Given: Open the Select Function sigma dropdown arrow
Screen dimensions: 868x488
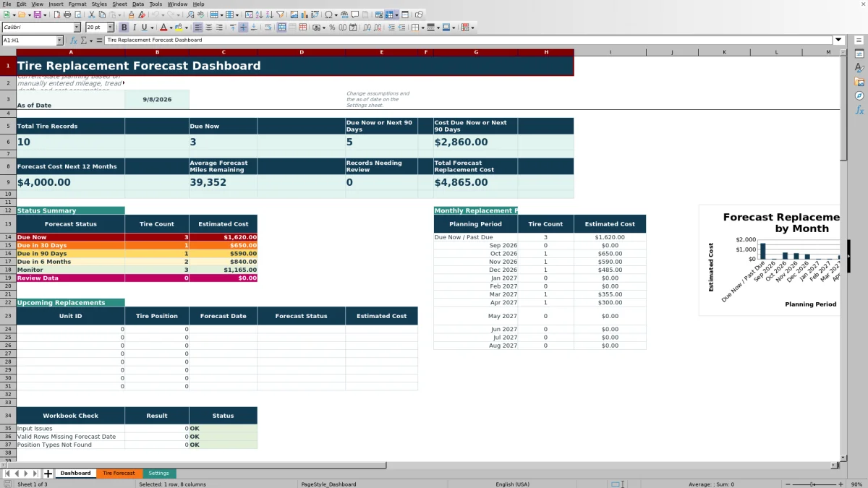Looking at the screenshot, I should click(x=90, y=40).
